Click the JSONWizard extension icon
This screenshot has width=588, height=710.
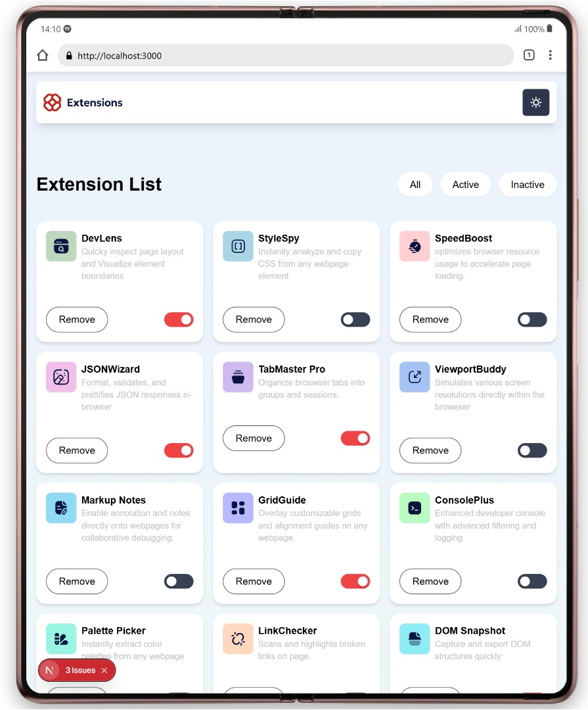61,377
